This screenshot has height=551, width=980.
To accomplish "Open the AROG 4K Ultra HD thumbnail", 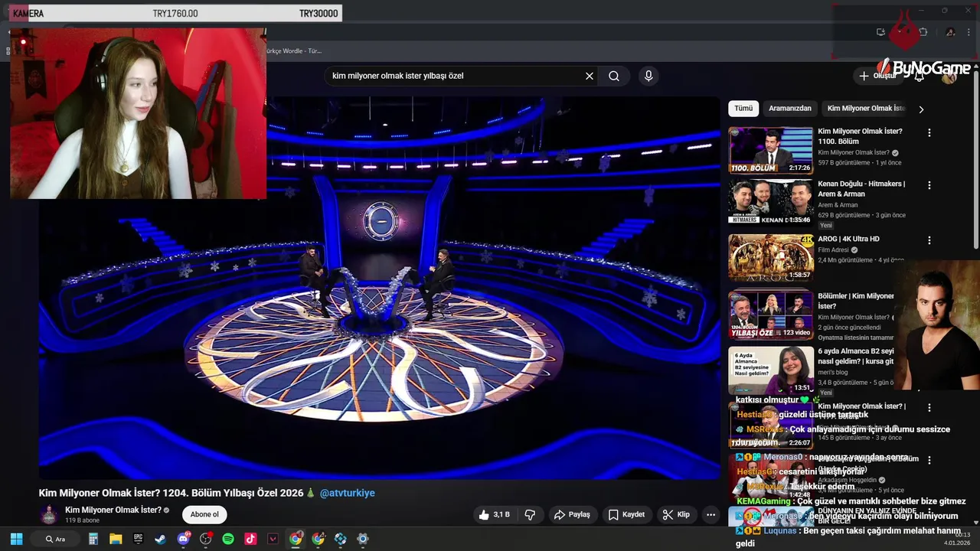I will (770, 257).
